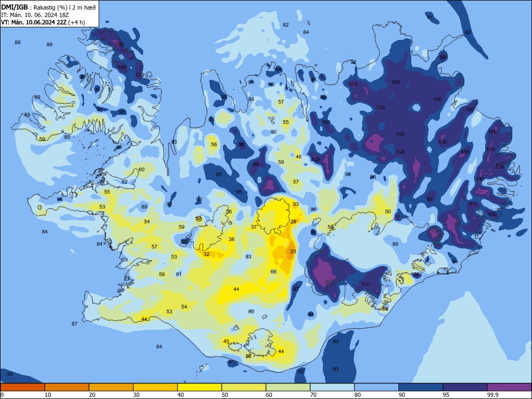Click the legend tick label 99.9
The height and width of the screenshot is (399, 532).
(x=492, y=395)
